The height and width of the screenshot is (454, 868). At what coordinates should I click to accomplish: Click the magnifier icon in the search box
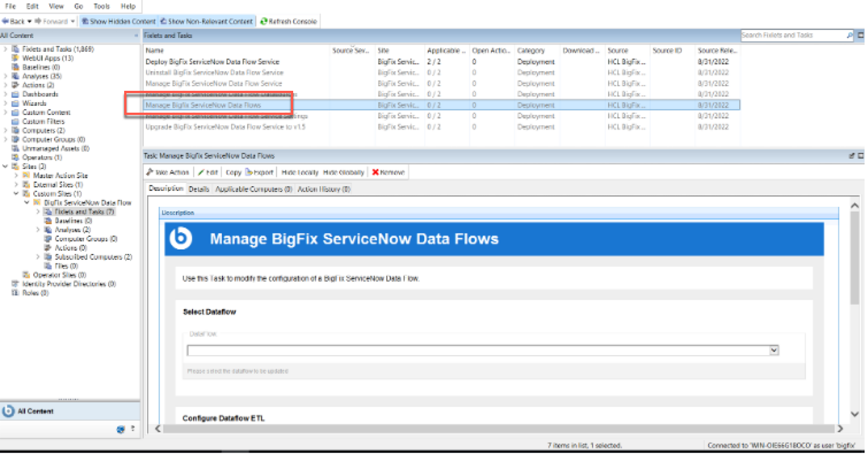pyautogui.click(x=850, y=36)
